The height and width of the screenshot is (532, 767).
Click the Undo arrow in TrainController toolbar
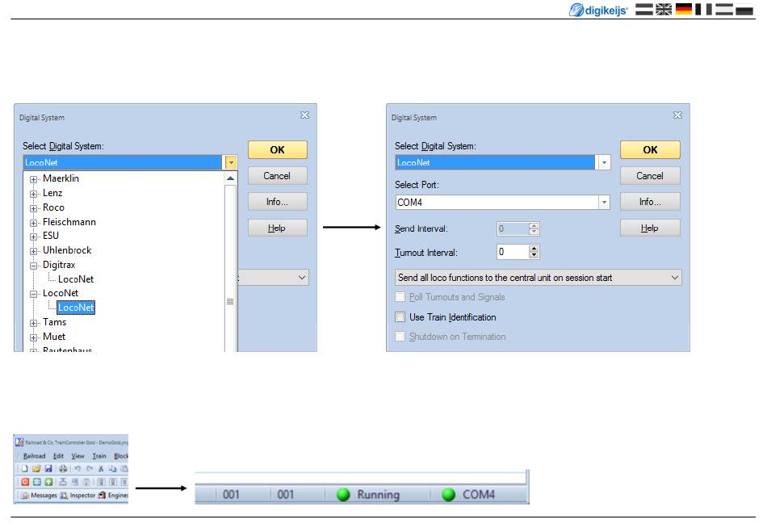(78, 468)
